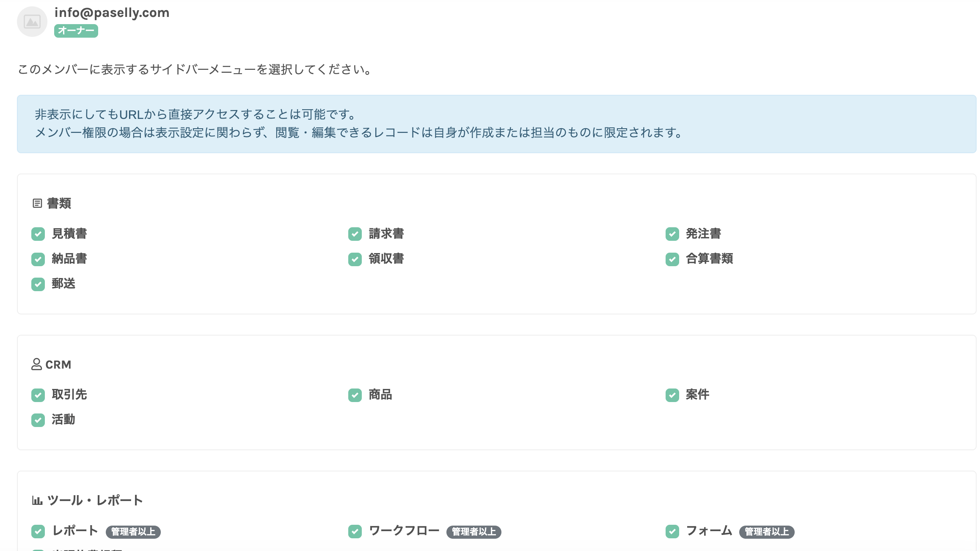Click the 取引先 label text
This screenshot has width=980, height=551.
69,394
